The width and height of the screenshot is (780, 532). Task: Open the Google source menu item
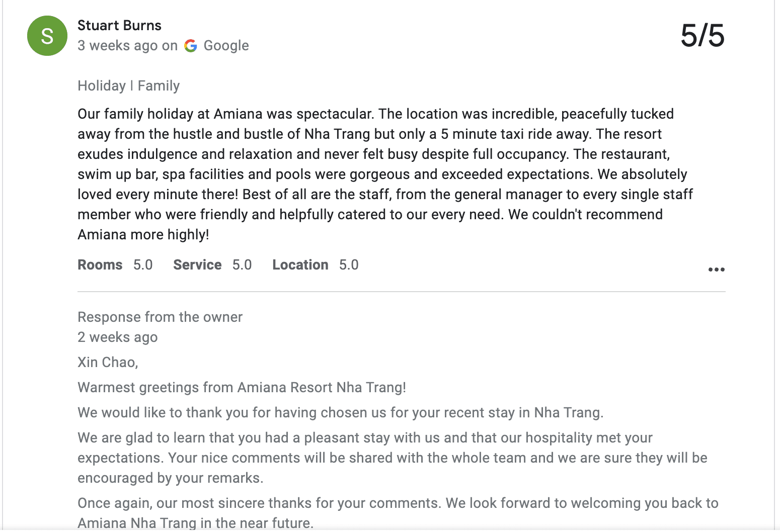(x=225, y=45)
